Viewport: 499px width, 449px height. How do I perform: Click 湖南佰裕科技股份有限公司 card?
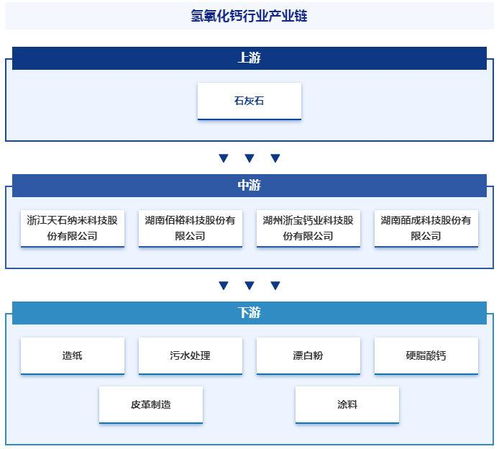tap(190, 228)
